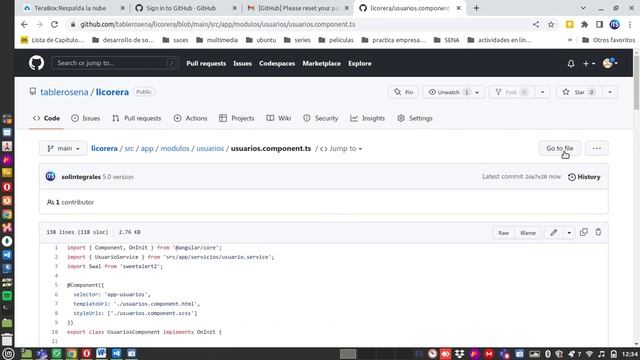Expand the main branch selector

tap(63, 148)
